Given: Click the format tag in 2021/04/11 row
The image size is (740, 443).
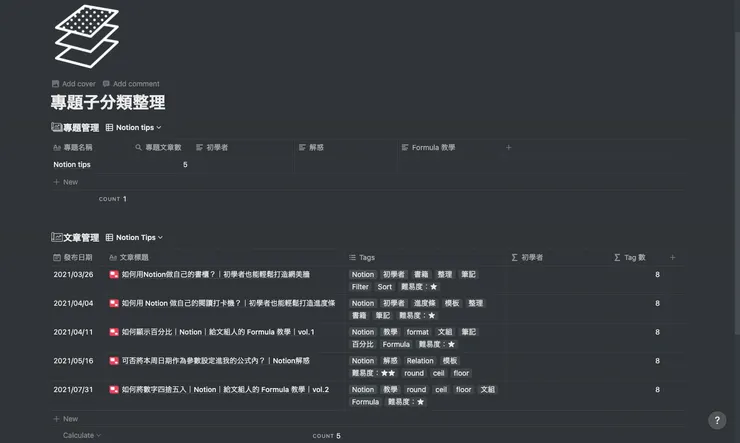Looking at the screenshot, I should (418, 332).
